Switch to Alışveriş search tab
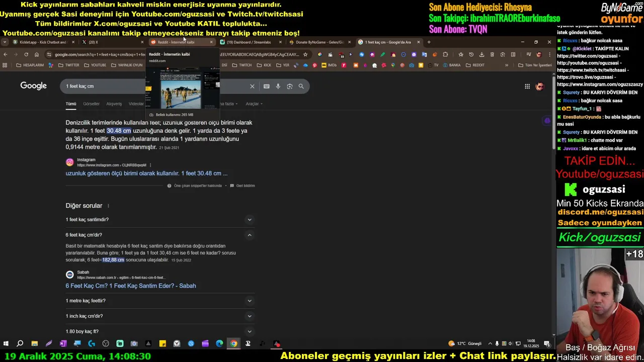This screenshot has height=362, width=644. click(114, 104)
